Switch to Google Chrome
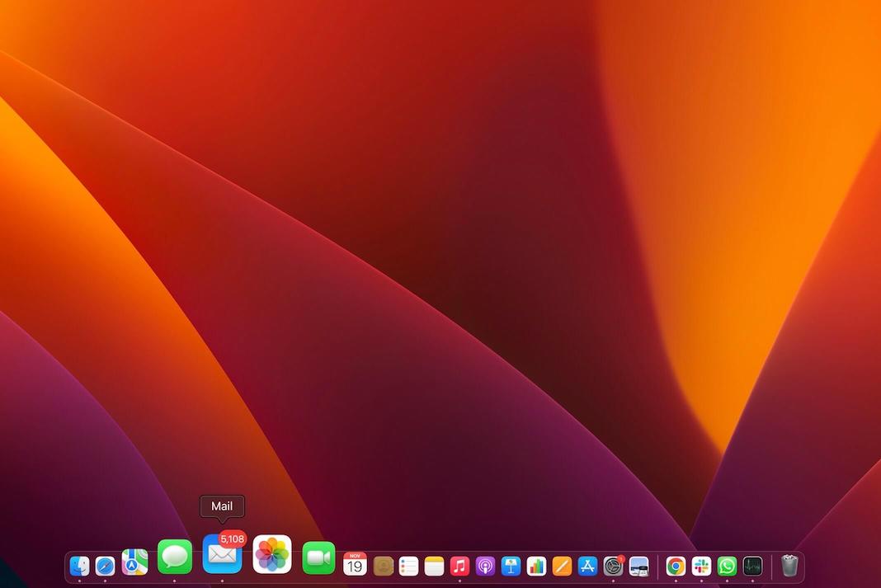The width and height of the screenshot is (881, 588). tap(676, 566)
